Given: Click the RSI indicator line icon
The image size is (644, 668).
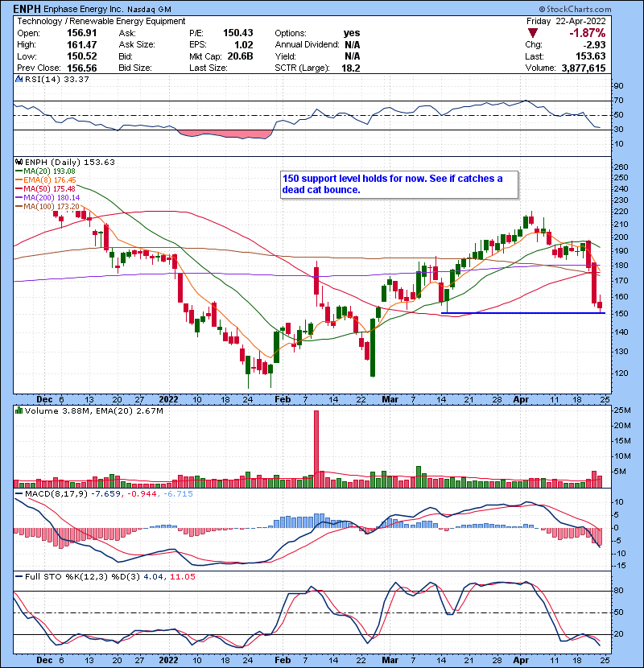Looking at the screenshot, I should point(19,79).
